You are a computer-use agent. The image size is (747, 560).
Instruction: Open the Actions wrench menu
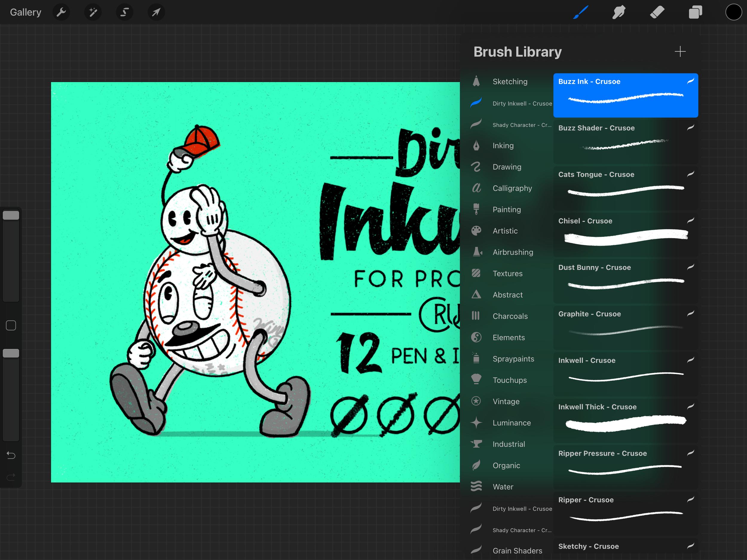pos(61,13)
